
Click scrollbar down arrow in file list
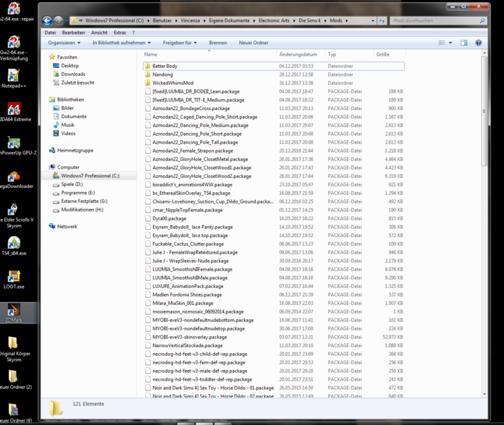coord(485,394)
